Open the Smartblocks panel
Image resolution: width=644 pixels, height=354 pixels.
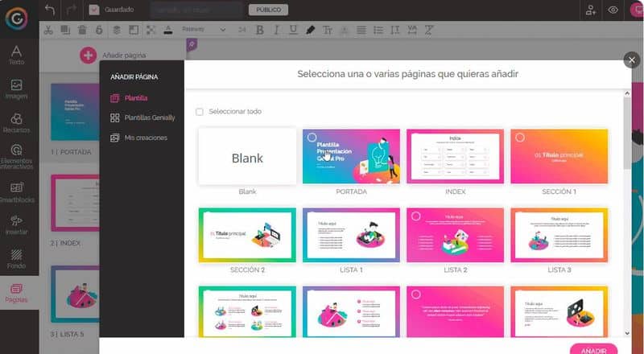pos(16,191)
